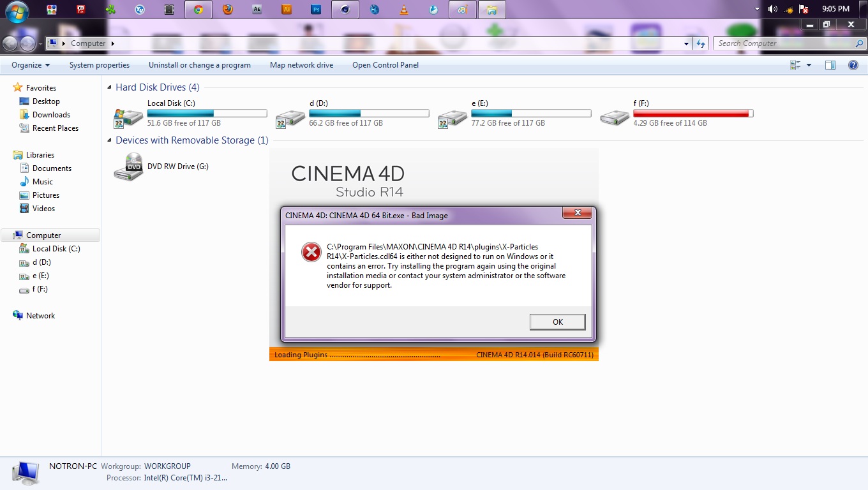Viewport: 868px width, 490px height.
Task: Click Open Control Panel
Action: [x=385, y=65]
